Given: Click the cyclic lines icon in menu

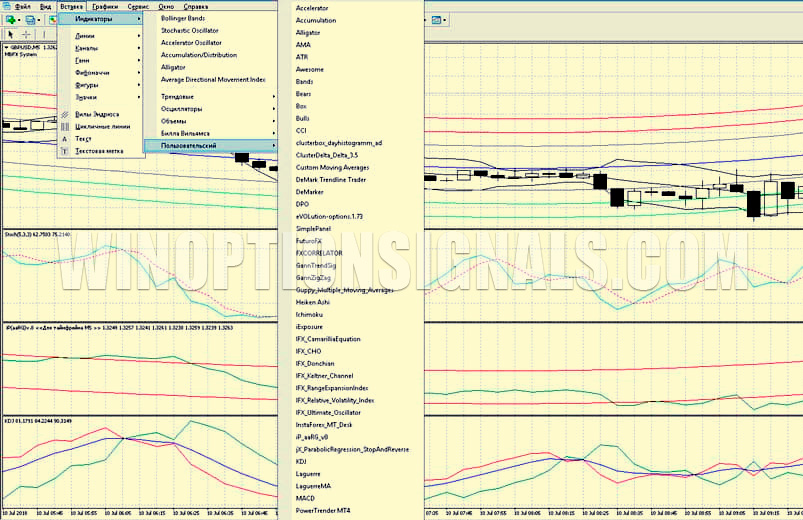Looking at the screenshot, I should [x=65, y=127].
